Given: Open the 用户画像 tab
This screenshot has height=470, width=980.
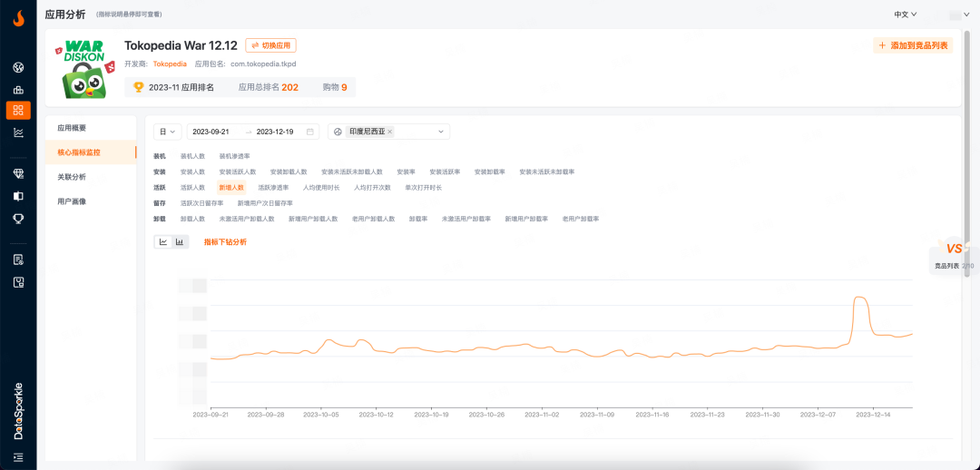Looking at the screenshot, I should 72,201.
